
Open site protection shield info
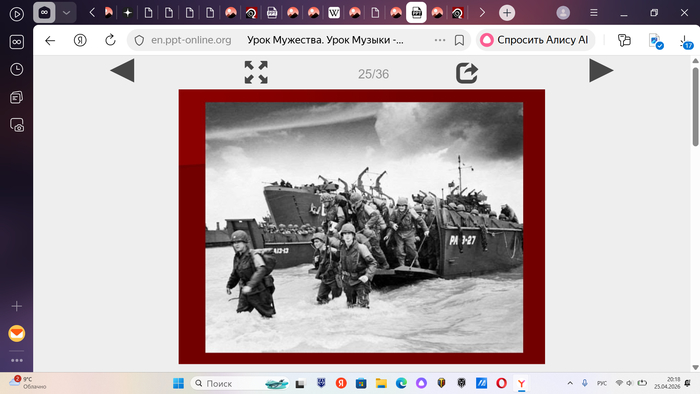coord(139,41)
